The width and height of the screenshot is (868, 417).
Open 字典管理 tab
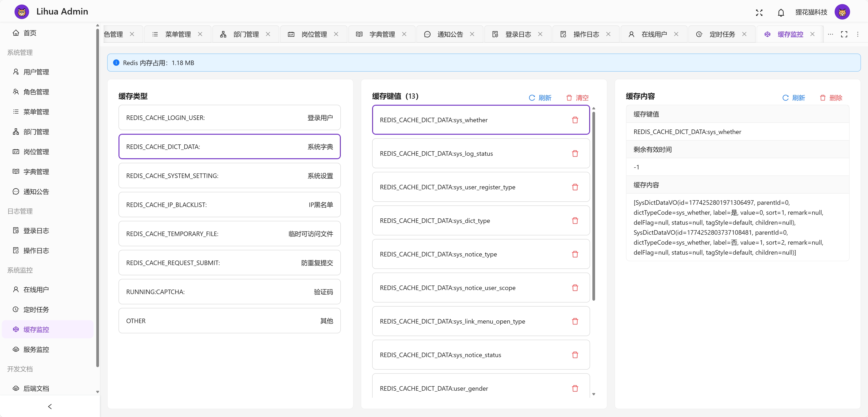tap(382, 34)
